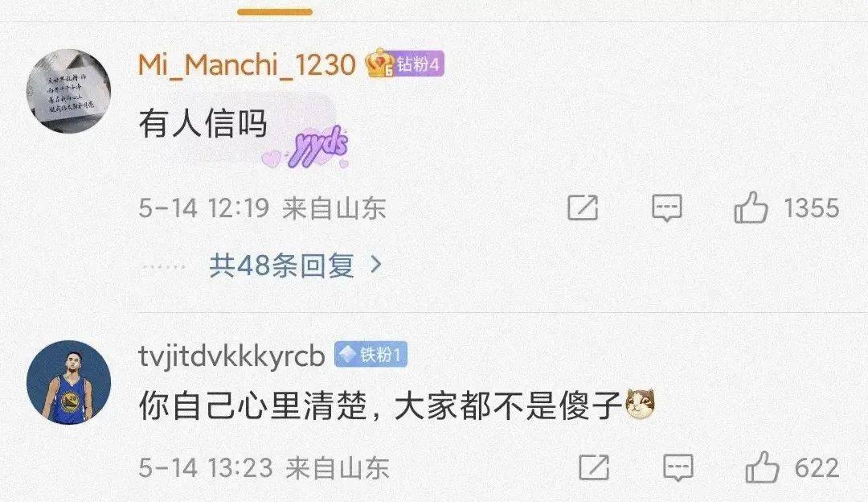Like the comment with 1355 likes
Viewport: 868px width, 502px height.
[751, 208]
